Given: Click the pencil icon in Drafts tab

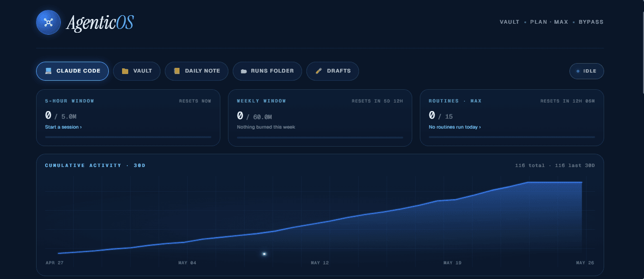Looking at the screenshot, I should coord(319,71).
